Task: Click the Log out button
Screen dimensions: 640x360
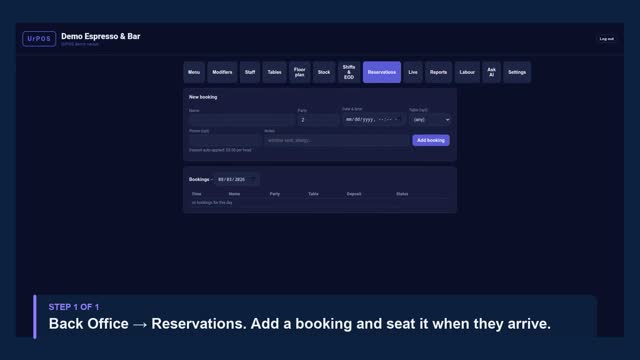Action: coord(607,39)
